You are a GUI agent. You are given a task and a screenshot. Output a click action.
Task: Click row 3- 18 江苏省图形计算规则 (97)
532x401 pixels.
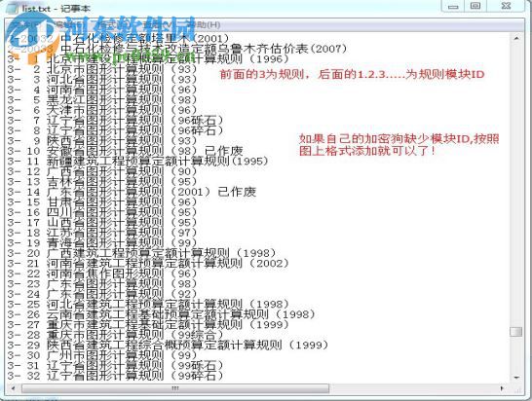coord(102,233)
